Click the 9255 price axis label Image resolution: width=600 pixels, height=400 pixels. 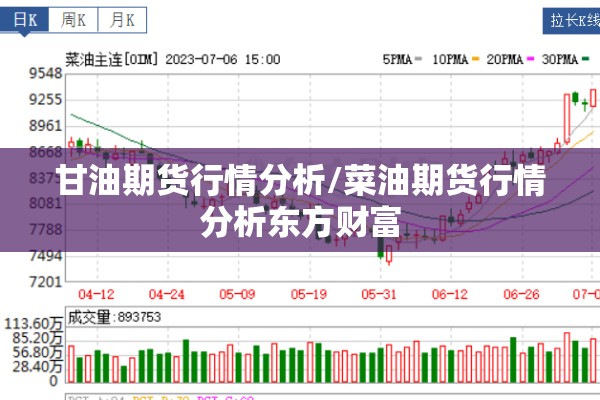(46, 100)
